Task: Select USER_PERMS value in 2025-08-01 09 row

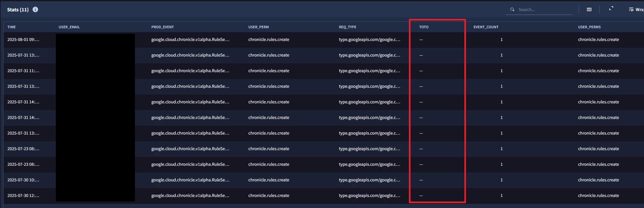Action: pos(599,40)
